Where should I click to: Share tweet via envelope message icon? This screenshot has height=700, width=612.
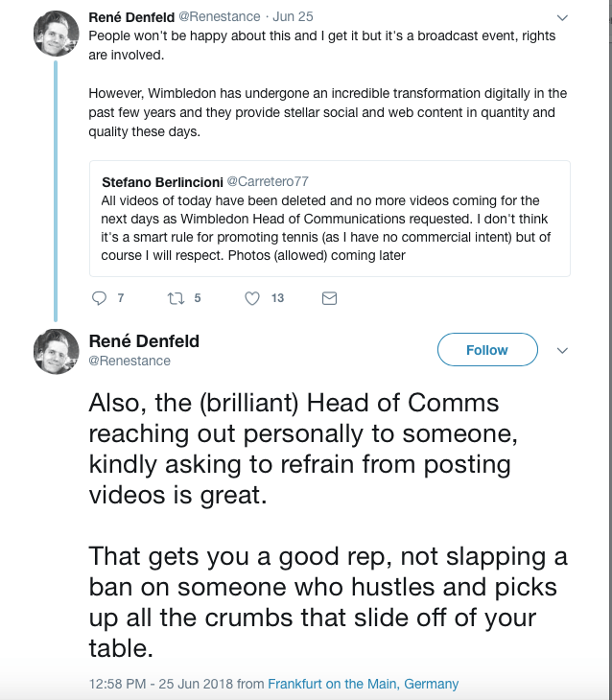coord(329,298)
